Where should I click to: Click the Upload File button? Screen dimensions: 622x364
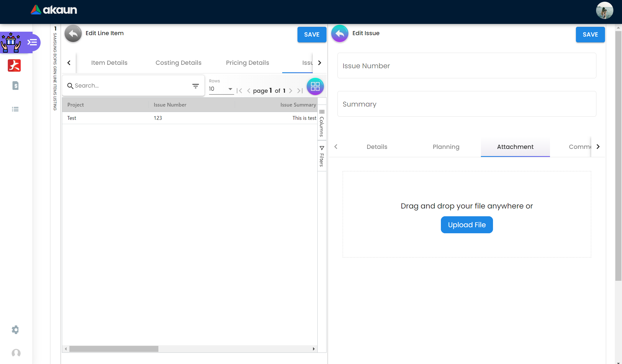pyautogui.click(x=466, y=225)
